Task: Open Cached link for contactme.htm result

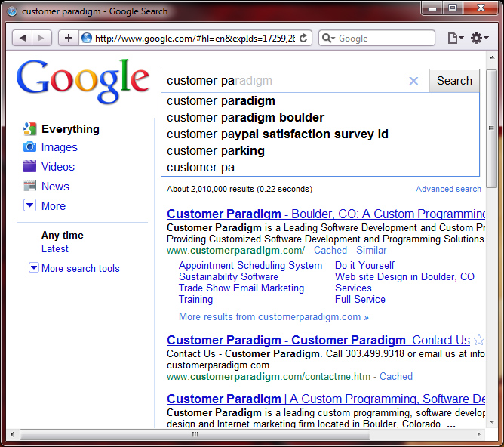Action: pyautogui.click(x=396, y=376)
